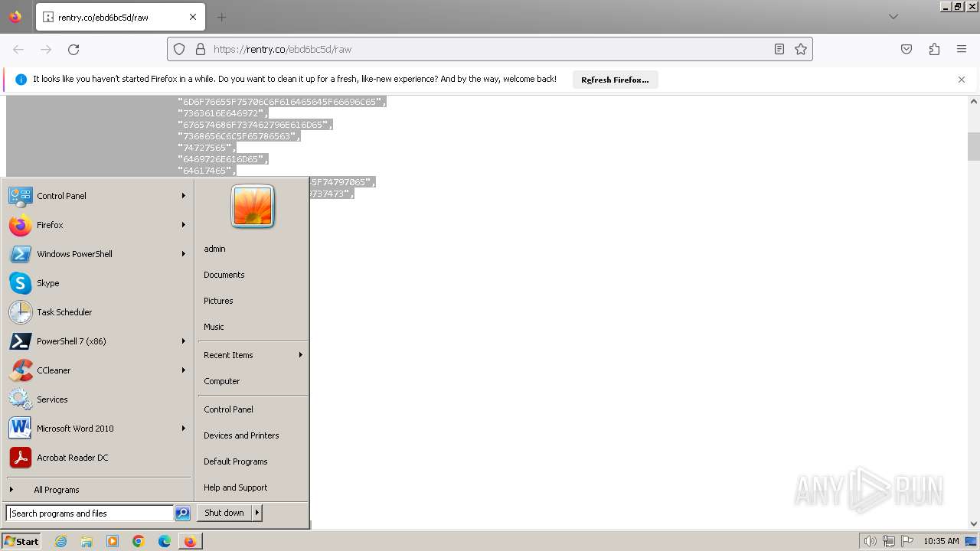Open Devices and Printers
980x551 pixels.
241,435
